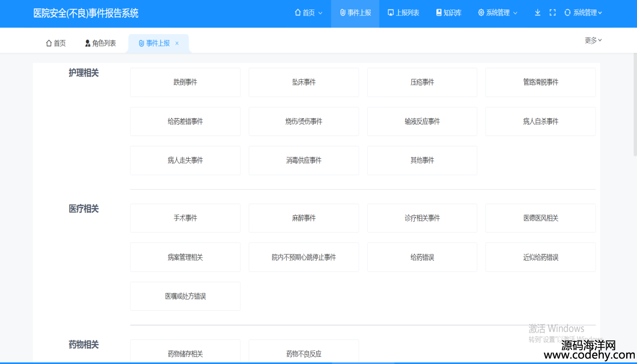Click the user avatar icon in header
637x364 pixels.
[567, 13]
